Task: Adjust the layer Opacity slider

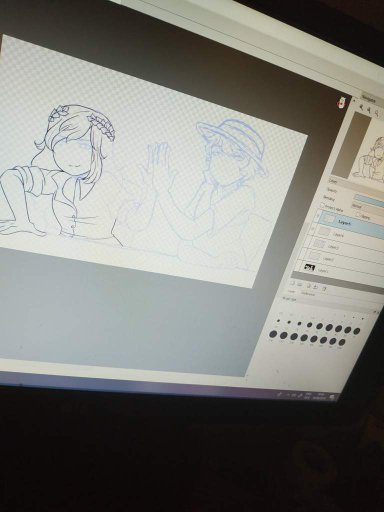Action: pos(369,199)
